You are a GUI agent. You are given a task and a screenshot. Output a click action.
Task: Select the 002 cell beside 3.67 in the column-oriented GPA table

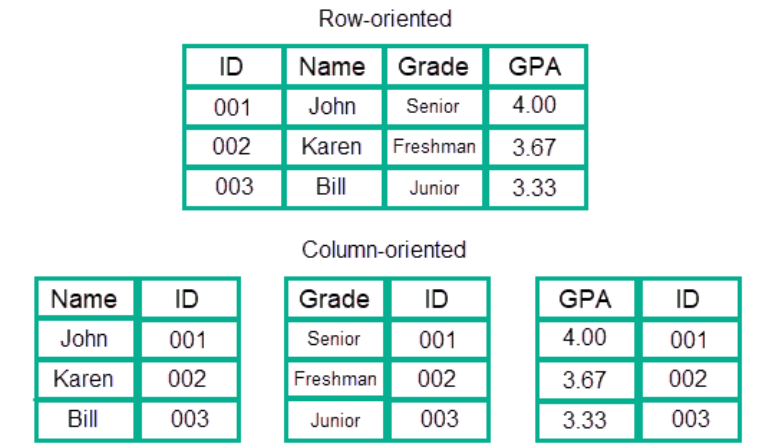(689, 380)
